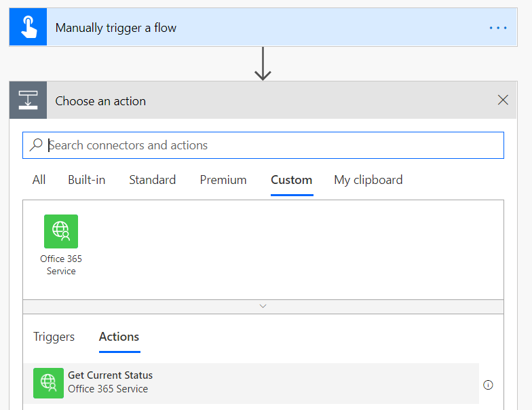The height and width of the screenshot is (410, 532).
Task: Switch to the Premium tab
Action: [223, 180]
